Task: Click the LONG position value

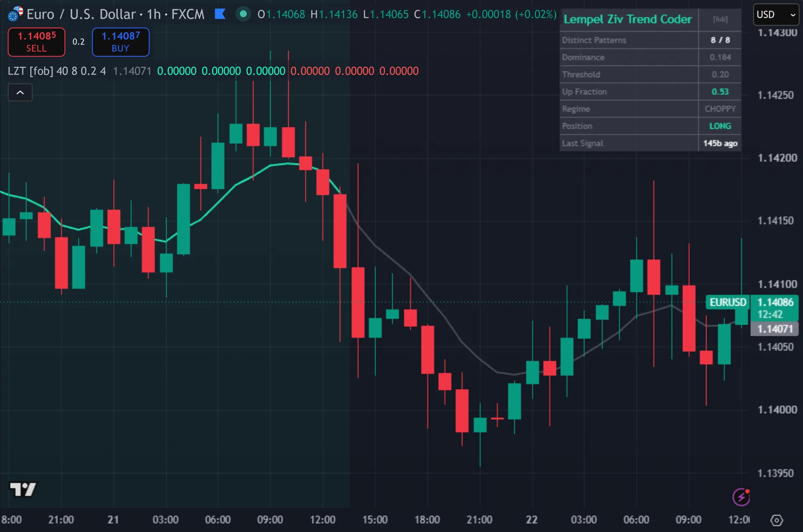Action: click(x=720, y=126)
